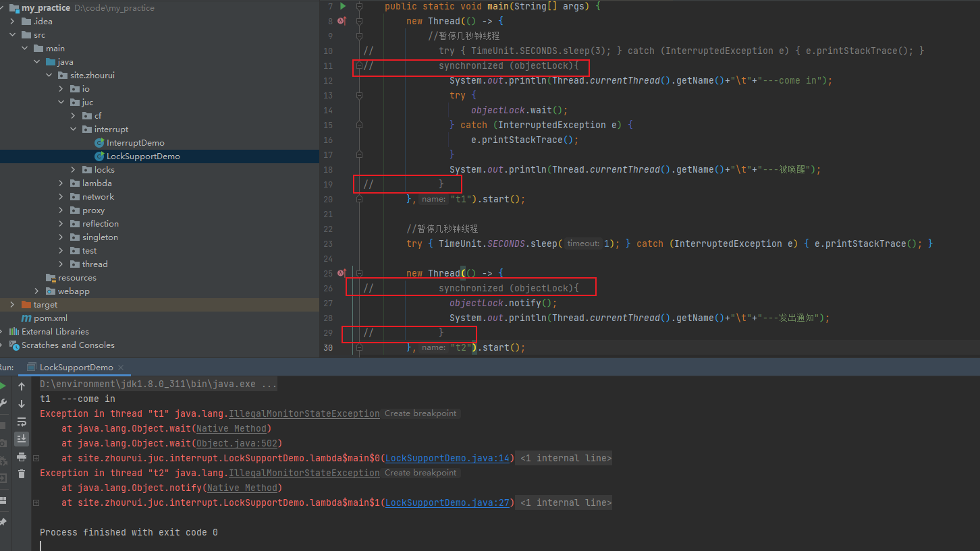Expand the locks package
This screenshot has width=980, height=551.
74,170
